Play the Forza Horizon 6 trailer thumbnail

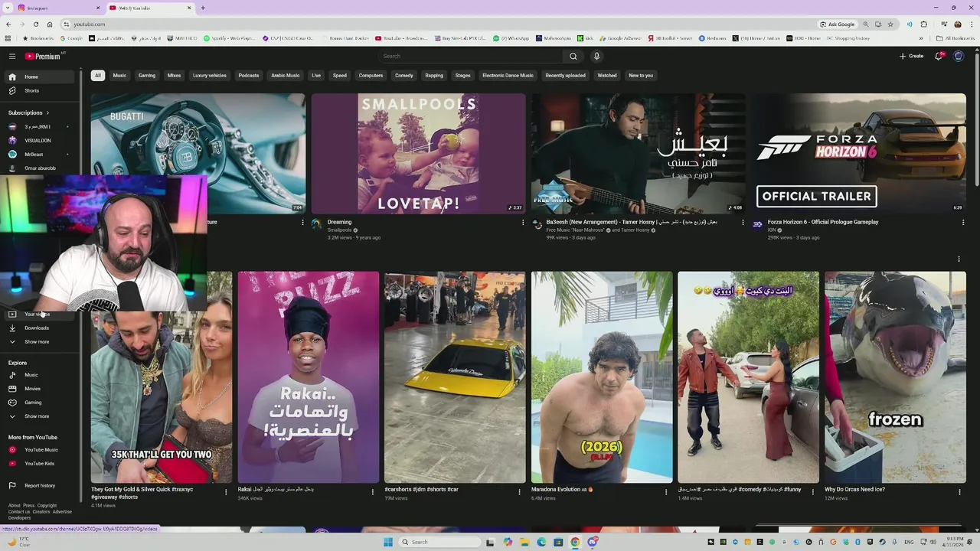(859, 153)
